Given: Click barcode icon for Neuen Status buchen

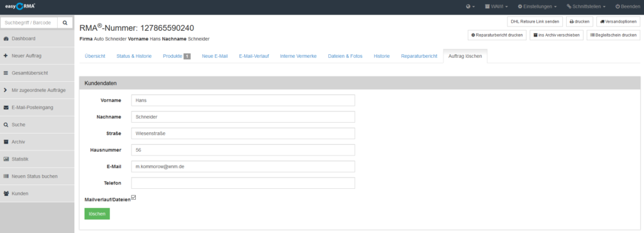Looking at the screenshot, I should click(x=6, y=176).
